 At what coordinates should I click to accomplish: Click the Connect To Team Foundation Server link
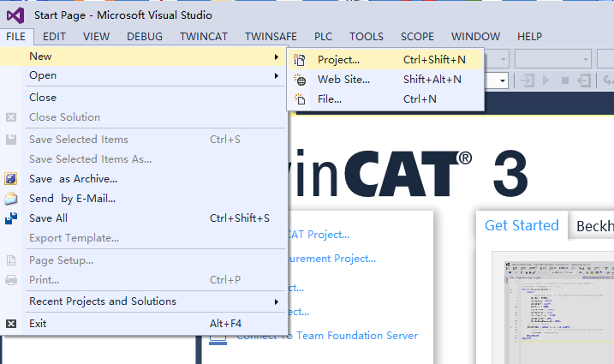[x=327, y=336]
